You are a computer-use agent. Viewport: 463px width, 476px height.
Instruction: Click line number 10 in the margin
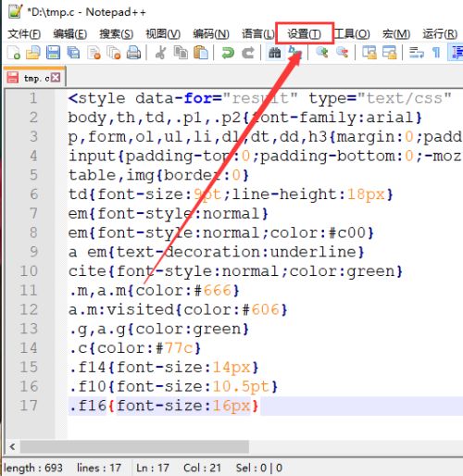point(29,271)
